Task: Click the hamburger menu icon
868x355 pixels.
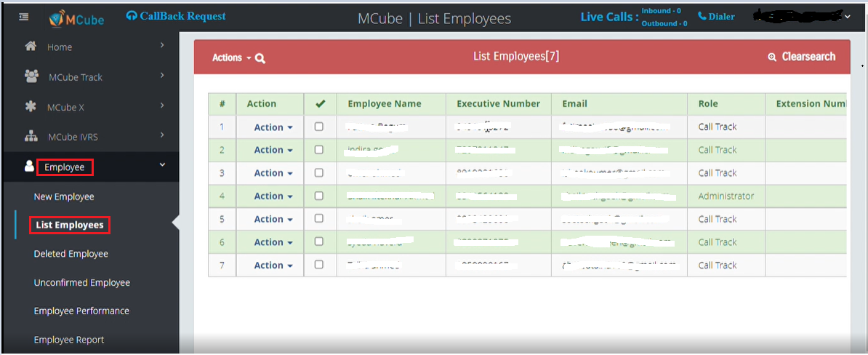Action: (x=24, y=17)
